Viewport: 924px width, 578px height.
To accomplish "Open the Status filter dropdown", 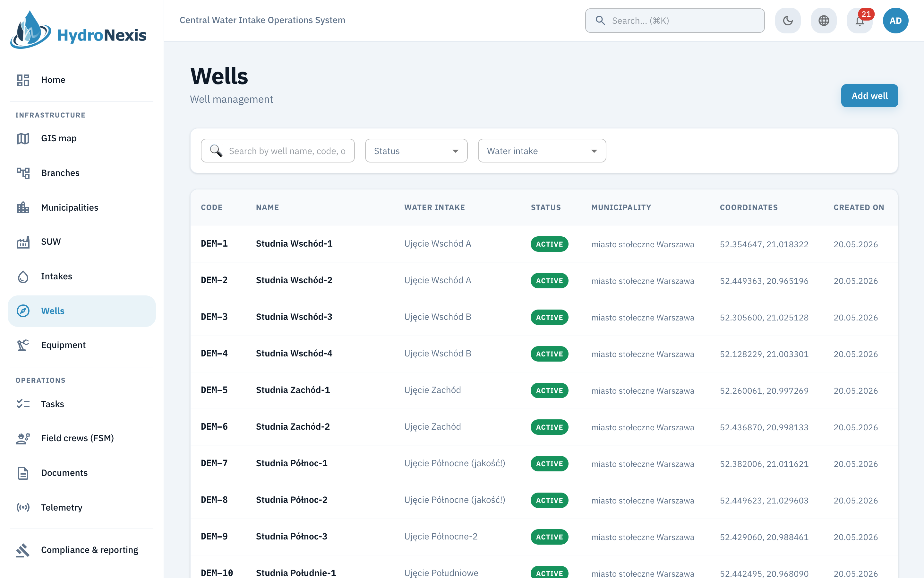I will 416,151.
